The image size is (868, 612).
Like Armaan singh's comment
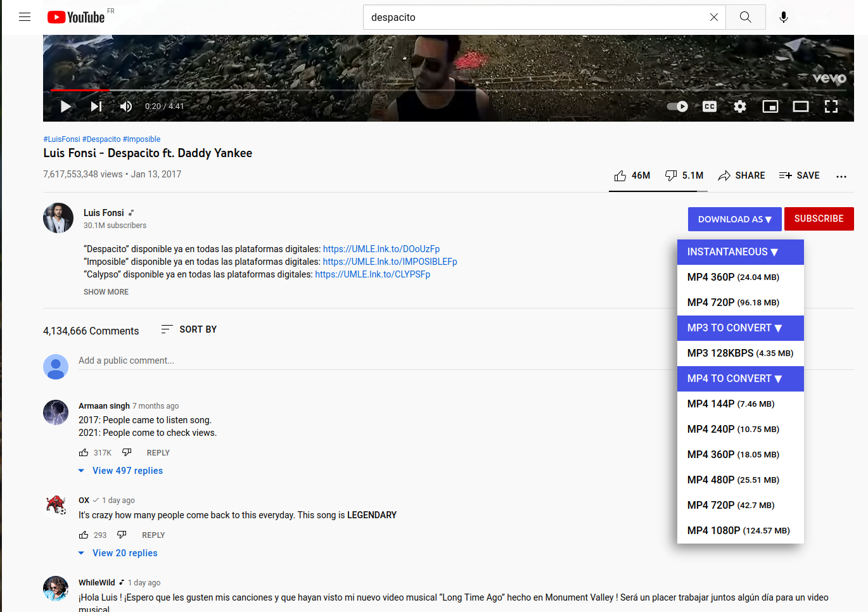[x=84, y=453]
